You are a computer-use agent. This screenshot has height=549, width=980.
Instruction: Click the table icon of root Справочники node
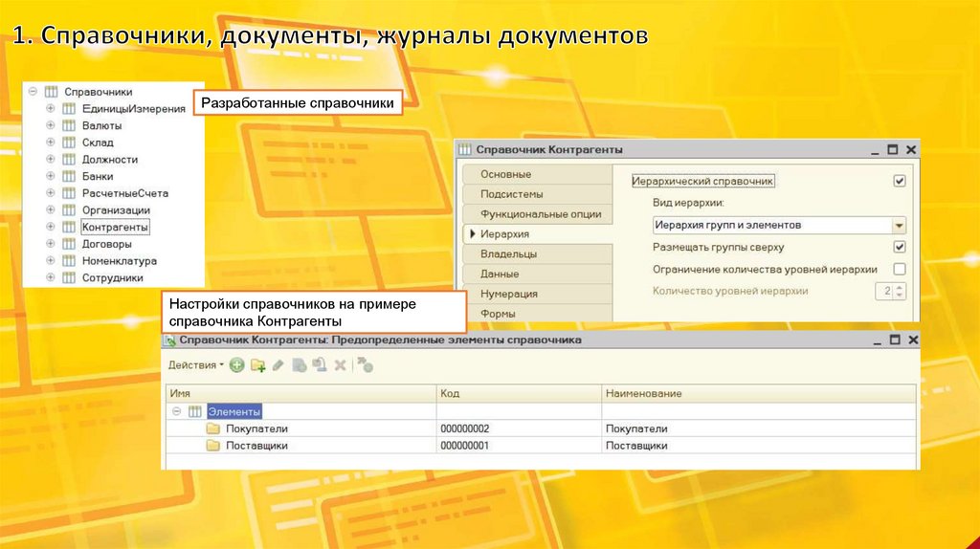[x=52, y=92]
